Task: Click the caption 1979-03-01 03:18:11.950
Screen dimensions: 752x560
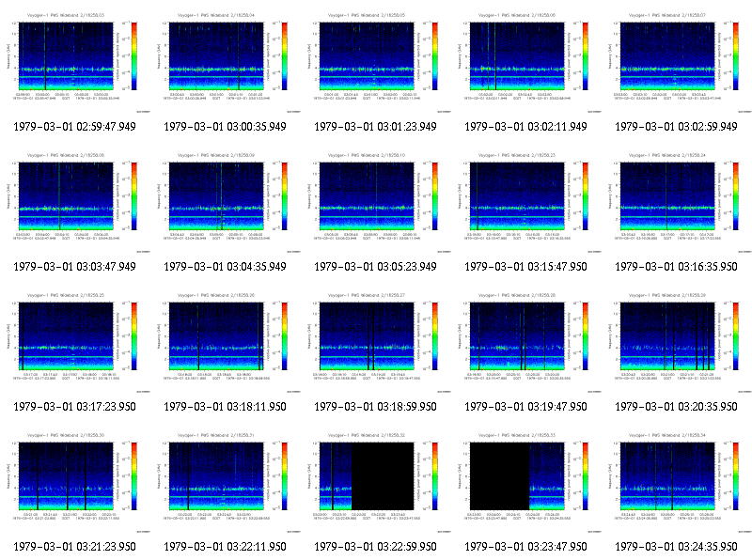Action: pos(226,407)
